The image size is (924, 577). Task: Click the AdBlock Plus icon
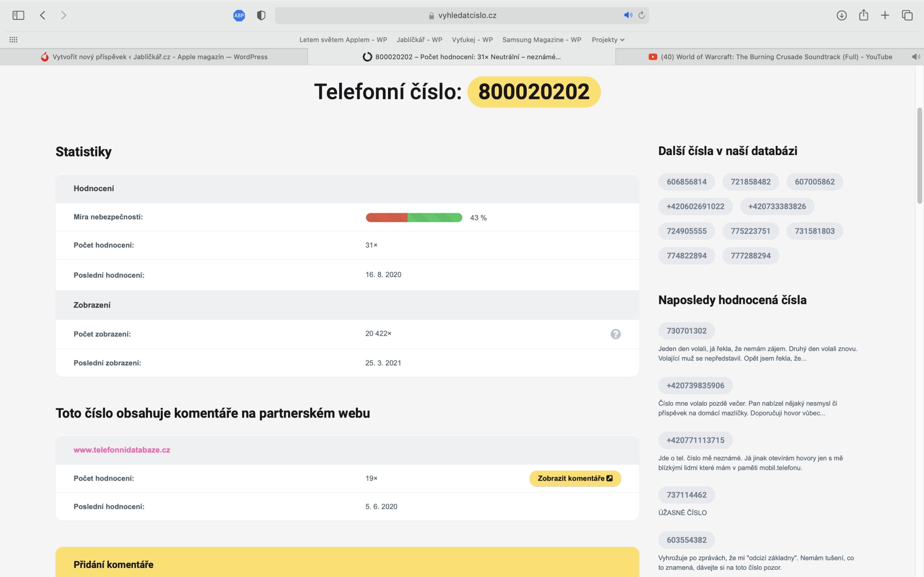(239, 15)
